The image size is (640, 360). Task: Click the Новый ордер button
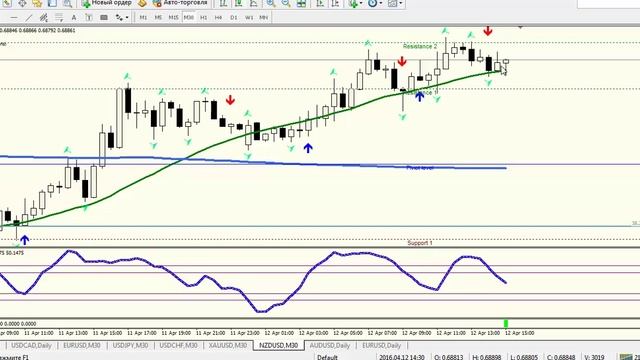point(107,3)
